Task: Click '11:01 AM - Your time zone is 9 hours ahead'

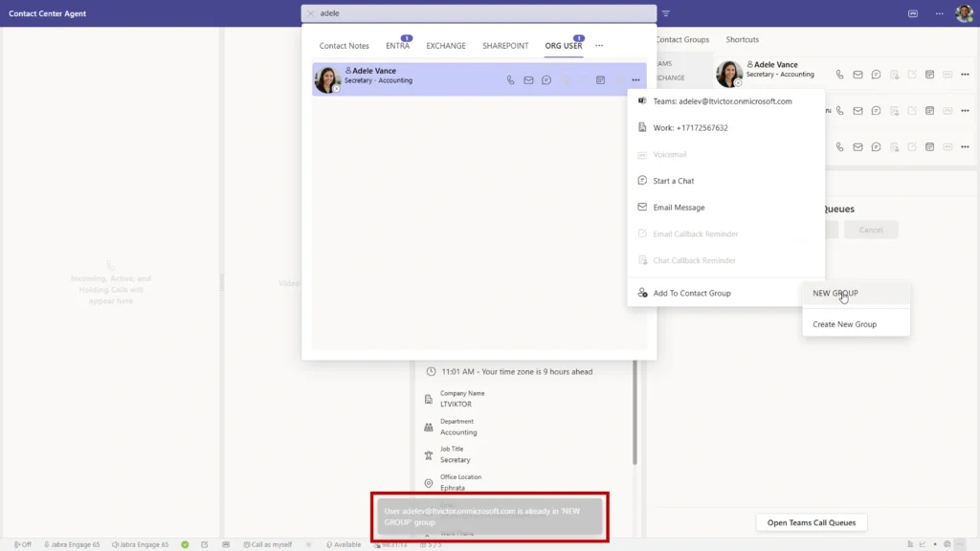Action: (517, 372)
